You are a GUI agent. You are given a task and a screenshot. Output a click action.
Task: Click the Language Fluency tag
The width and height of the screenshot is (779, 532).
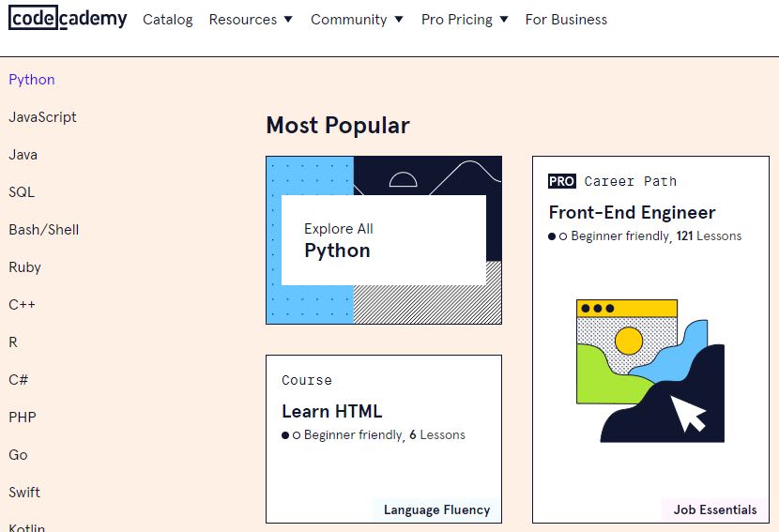point(436,510)
